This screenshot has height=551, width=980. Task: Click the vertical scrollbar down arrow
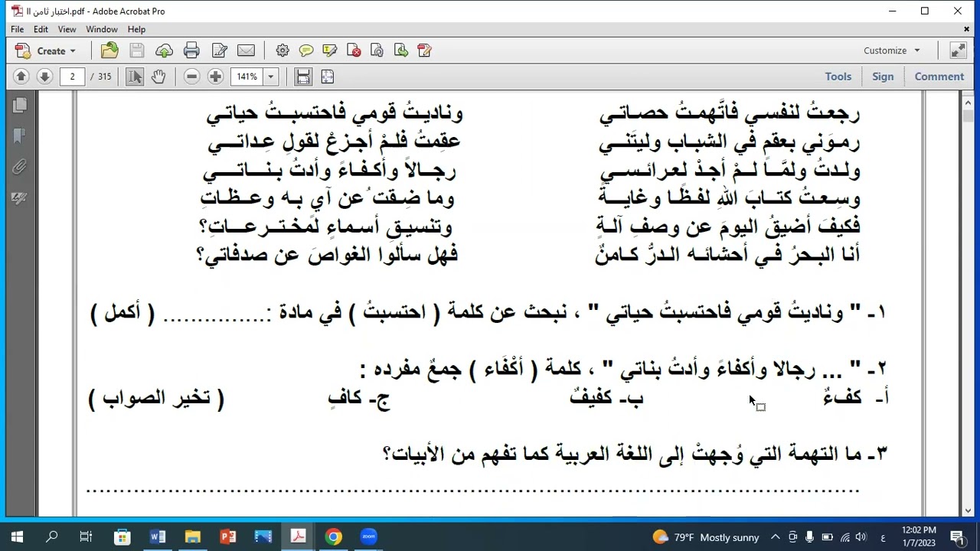point(968,510)
